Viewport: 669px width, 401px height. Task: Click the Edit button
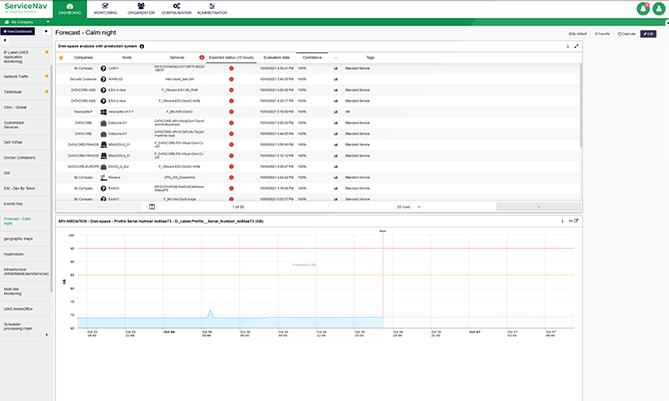pyautogui.click(x=648, y=34)
